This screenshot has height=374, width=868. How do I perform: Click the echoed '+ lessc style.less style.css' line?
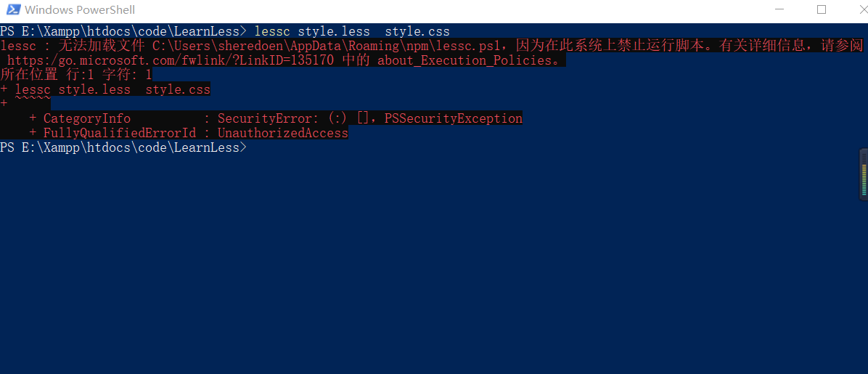(105, 89)
